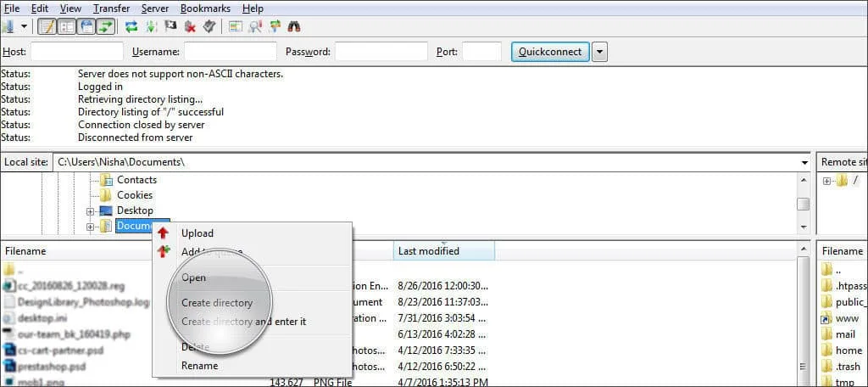Image resolution: width=868 pixels, height=387 pixels.
Task: Open the Local site path dropdown
Action: (x=804, y=162)
